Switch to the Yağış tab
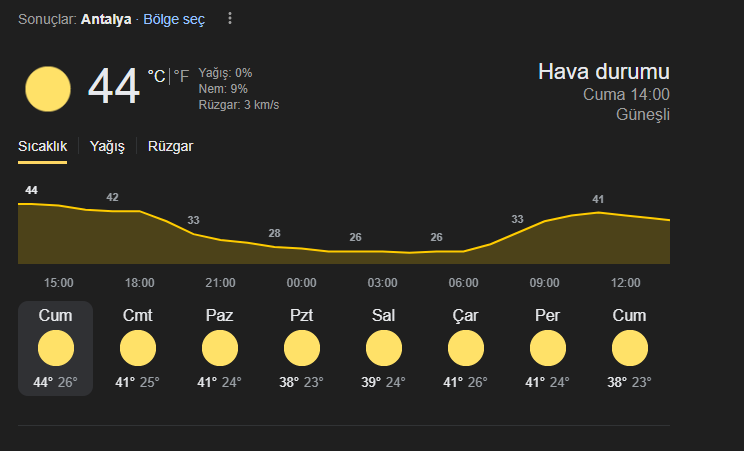Screen dimensions: 744x451 pos(107,146)
